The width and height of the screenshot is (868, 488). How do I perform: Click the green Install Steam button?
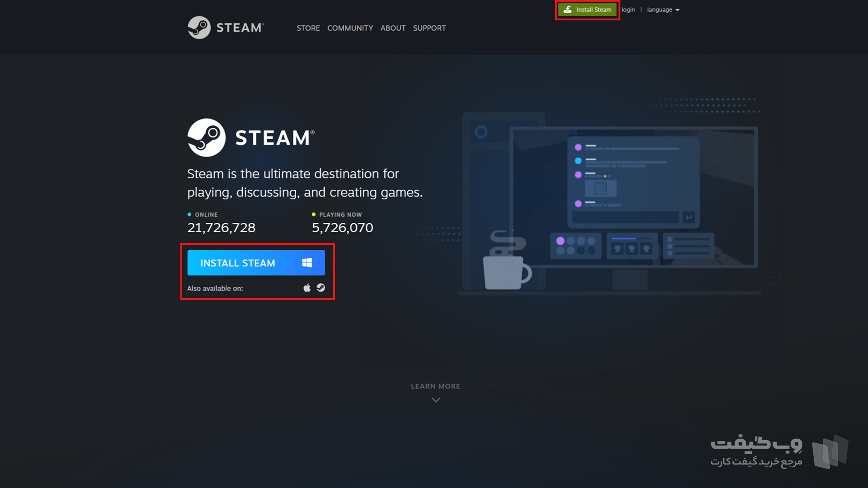tap(587, 9)
